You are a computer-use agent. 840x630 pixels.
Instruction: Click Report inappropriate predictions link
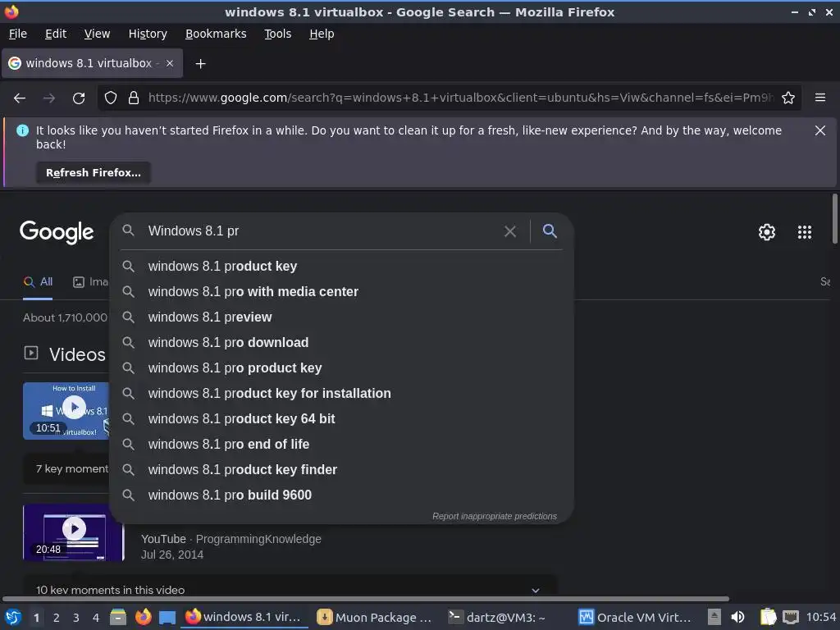click(495, 517)
